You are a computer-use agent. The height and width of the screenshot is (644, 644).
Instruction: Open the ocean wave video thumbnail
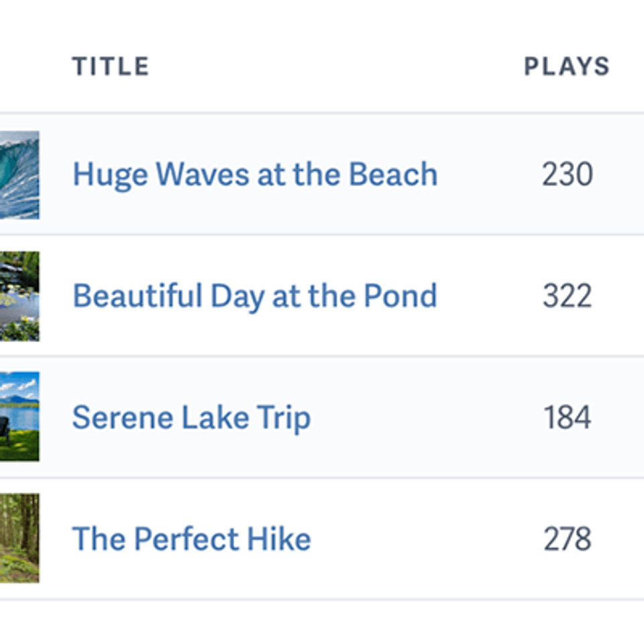[x=19, y=175]
